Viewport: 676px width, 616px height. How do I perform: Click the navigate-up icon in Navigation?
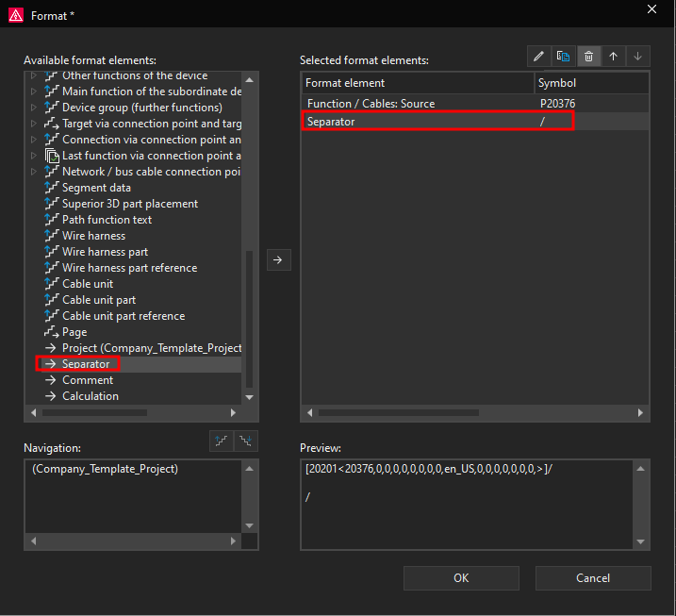coord(222,441)
